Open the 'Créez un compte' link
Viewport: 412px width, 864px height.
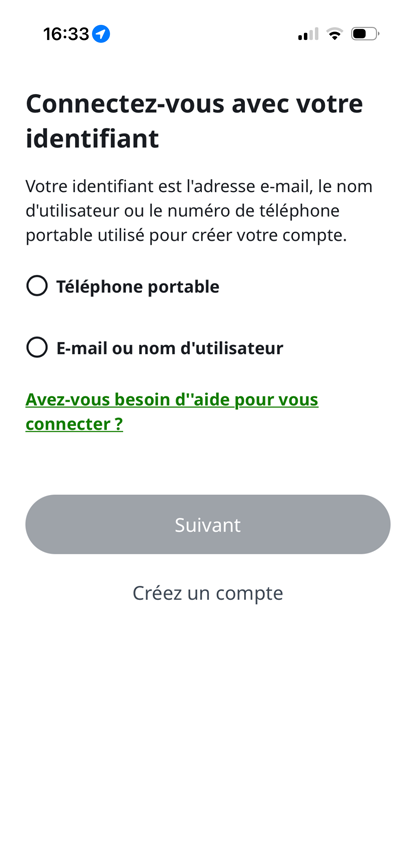[208, 593]
